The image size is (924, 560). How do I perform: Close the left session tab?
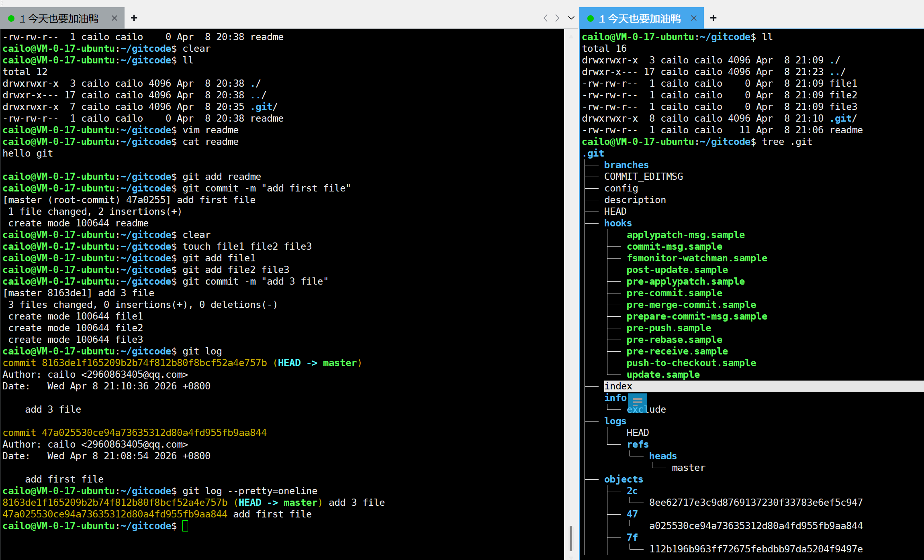pyautogui.click(x=114, y=18)
